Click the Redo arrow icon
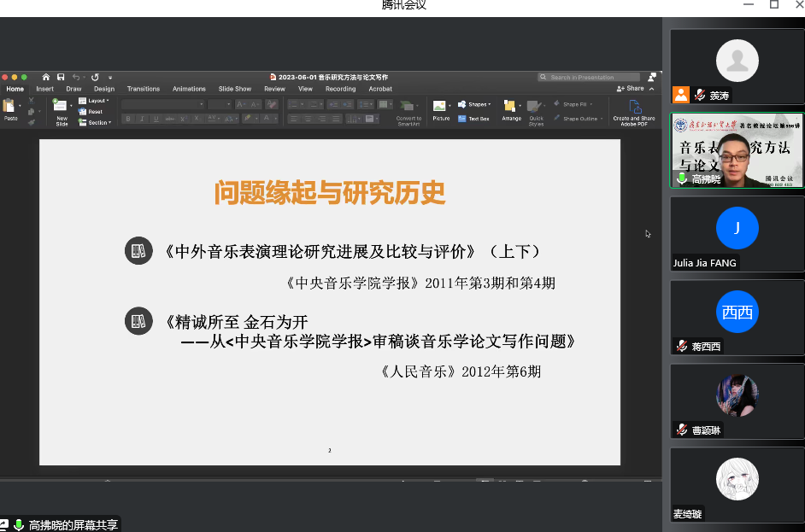Screen dimensions: 805x532 pos(95,77)
